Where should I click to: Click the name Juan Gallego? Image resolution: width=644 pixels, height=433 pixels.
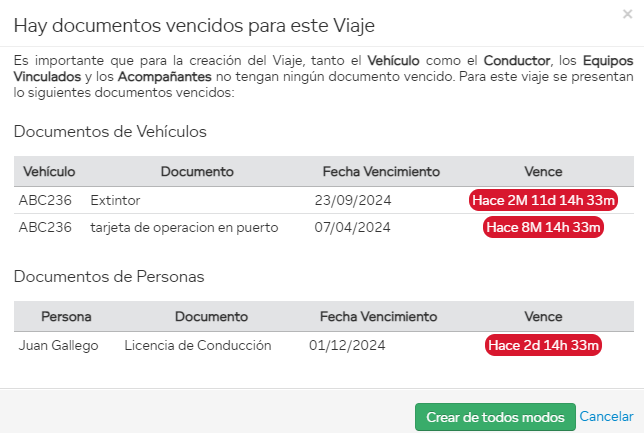(x=59, y=346)
